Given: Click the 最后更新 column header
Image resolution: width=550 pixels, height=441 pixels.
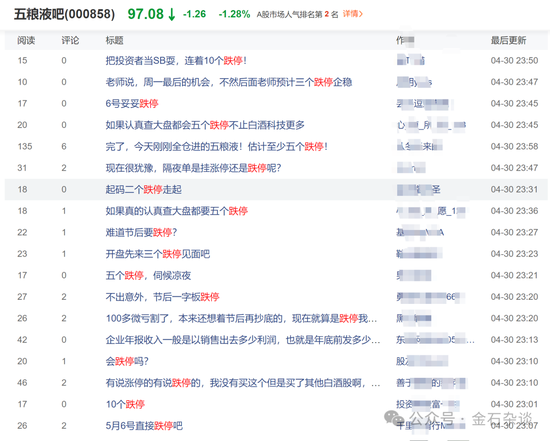Looking at the screenshot, I should pyautogui.click(x=508, y=40).
